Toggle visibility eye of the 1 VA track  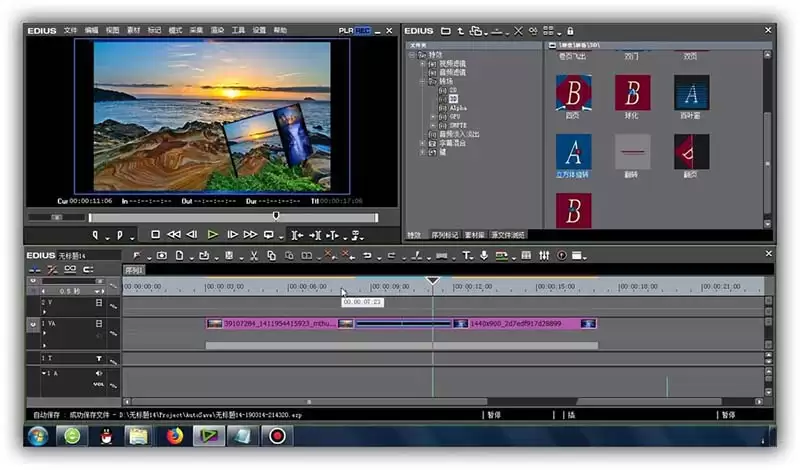pyautogui.click(x=33, y=324)
